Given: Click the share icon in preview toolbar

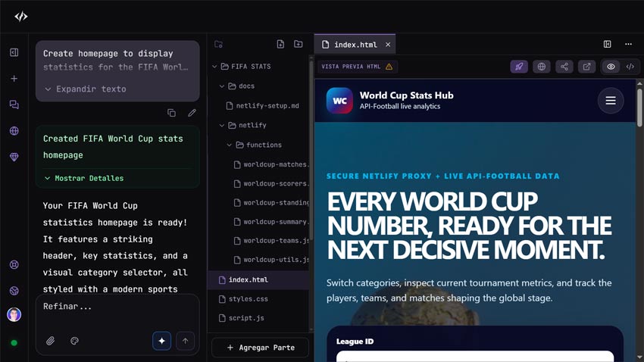Looking at the screenshot, I should [564, 67].
